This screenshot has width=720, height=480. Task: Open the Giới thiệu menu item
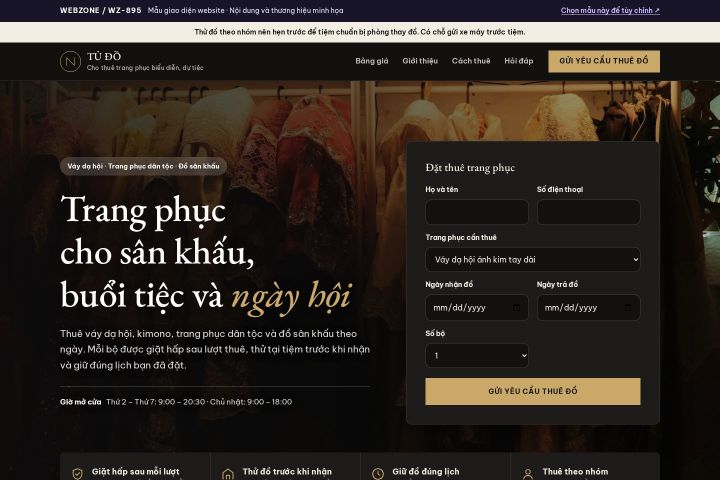click(x=420, y=61)
